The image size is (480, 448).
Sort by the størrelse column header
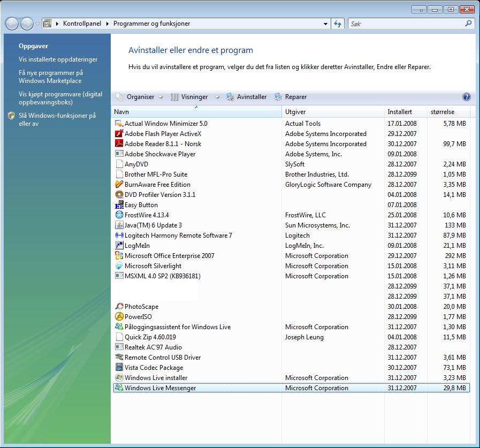tap(449, 112)
